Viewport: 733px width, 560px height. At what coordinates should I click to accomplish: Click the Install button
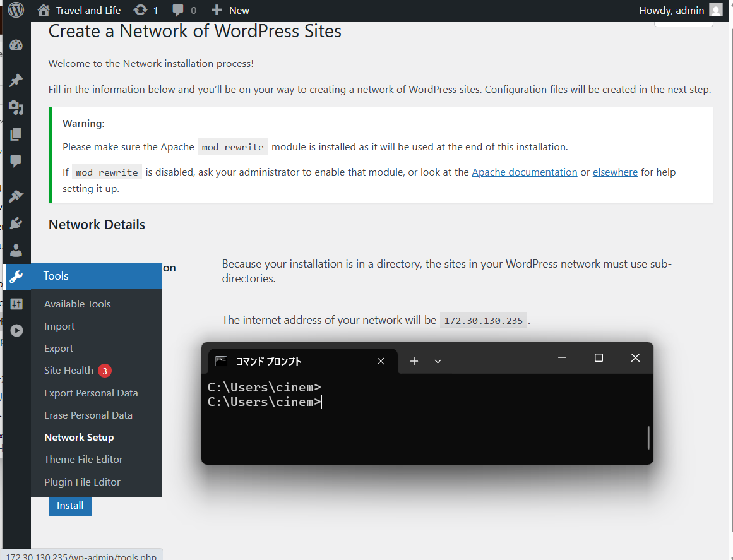[x=70, y=506]
